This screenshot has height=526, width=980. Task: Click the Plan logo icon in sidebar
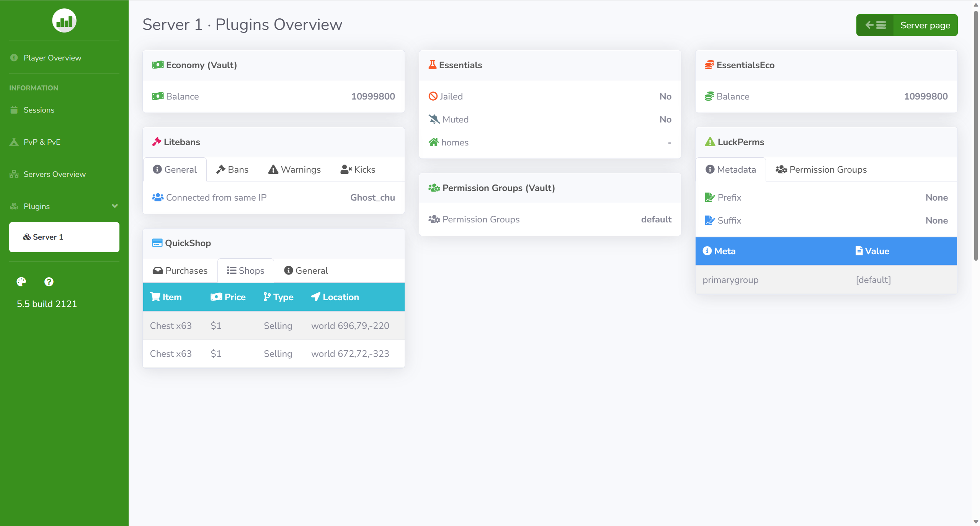[x=64, y=21]
